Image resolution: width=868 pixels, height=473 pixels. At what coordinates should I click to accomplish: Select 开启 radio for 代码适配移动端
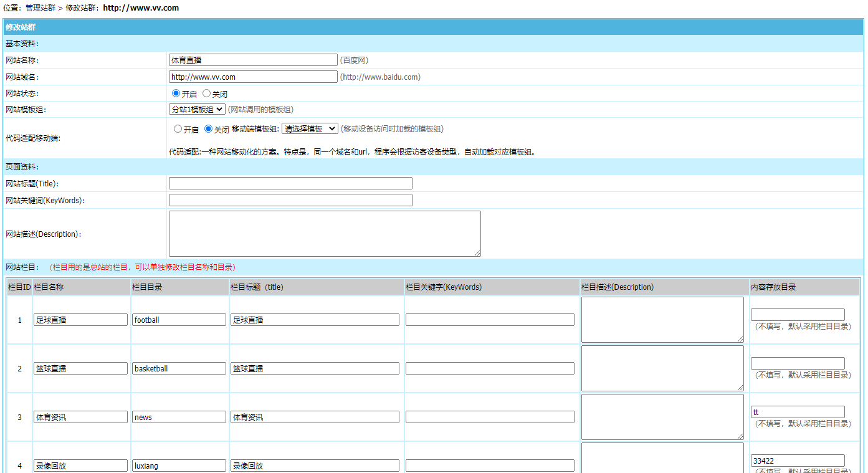178,128
